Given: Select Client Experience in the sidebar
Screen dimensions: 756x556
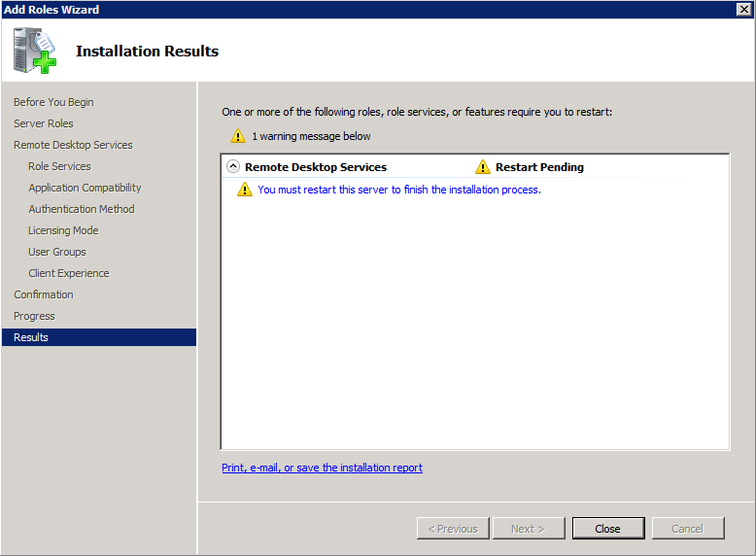Looking at the screenshot, I should (68, 273).
